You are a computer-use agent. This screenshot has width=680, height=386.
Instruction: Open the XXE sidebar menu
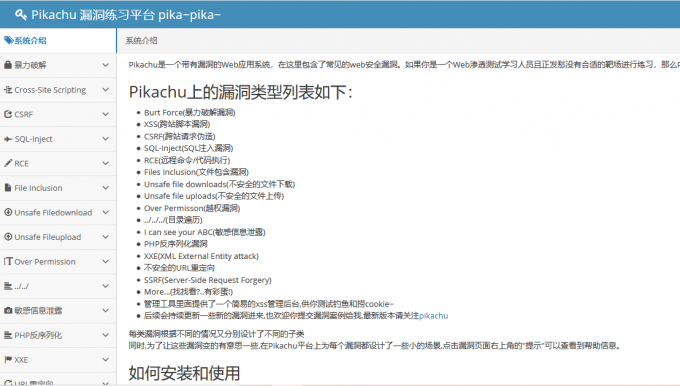[58, 360]
